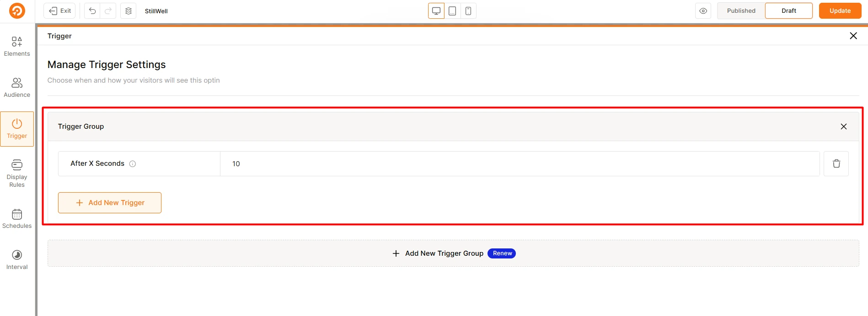Click the orange app logo
The width and height of the screenshot is (868, 316).
17,11
